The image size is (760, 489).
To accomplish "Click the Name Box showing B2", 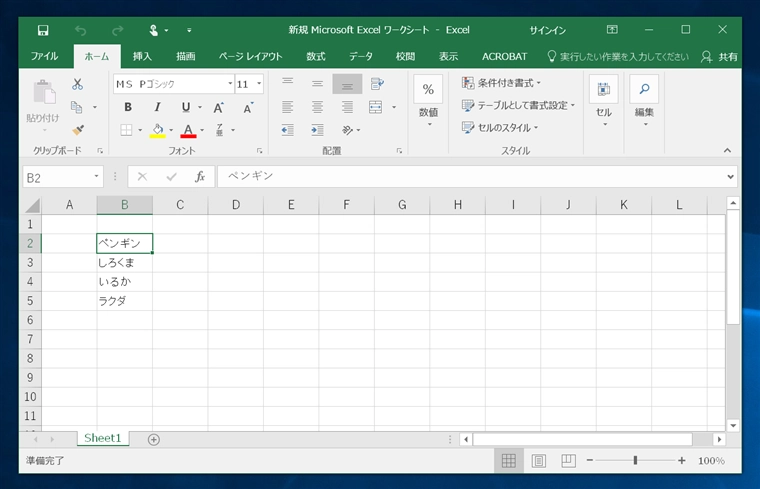I will [x=63, y=177].
